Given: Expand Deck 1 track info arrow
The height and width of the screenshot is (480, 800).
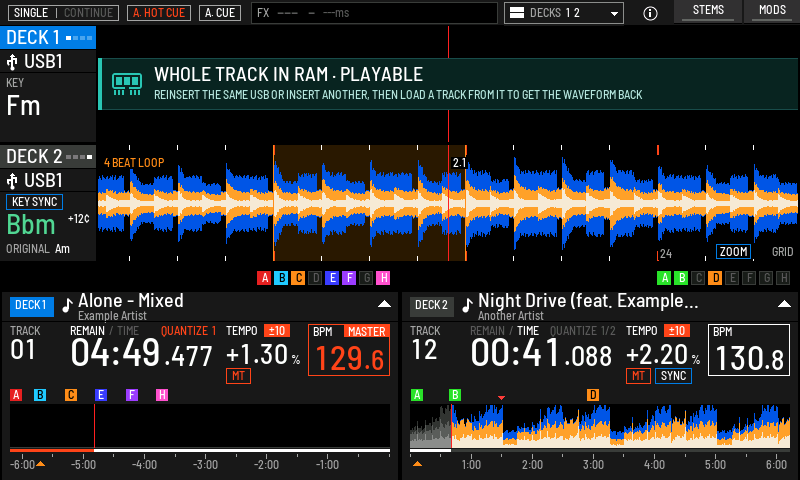Looking at the screenshot, I should coord(384,304).
